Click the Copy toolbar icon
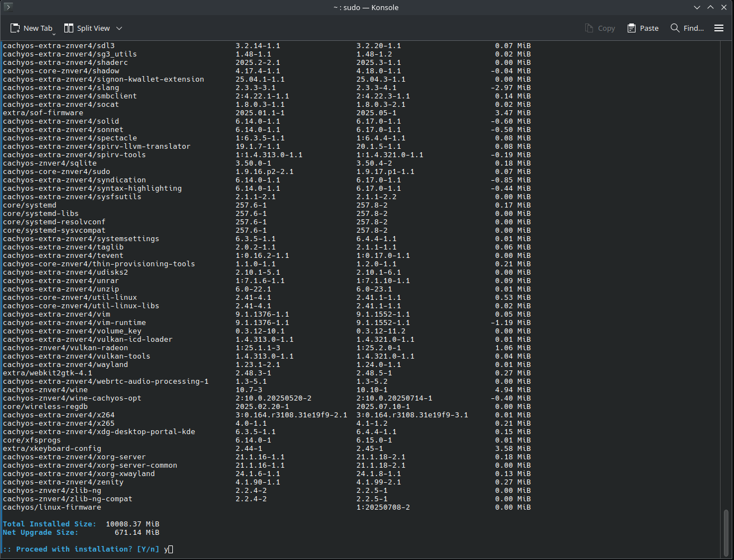This screenshot has width=734, height=560. pos(600,28)
